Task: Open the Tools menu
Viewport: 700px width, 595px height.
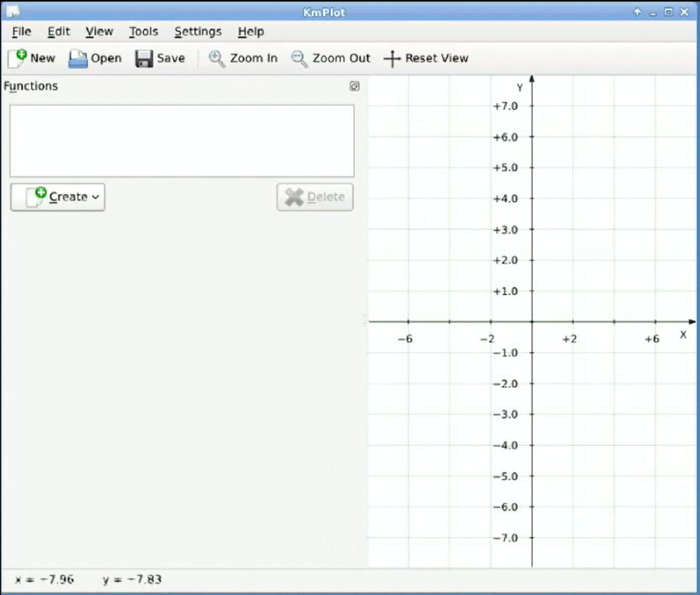Action: (143, 32)
